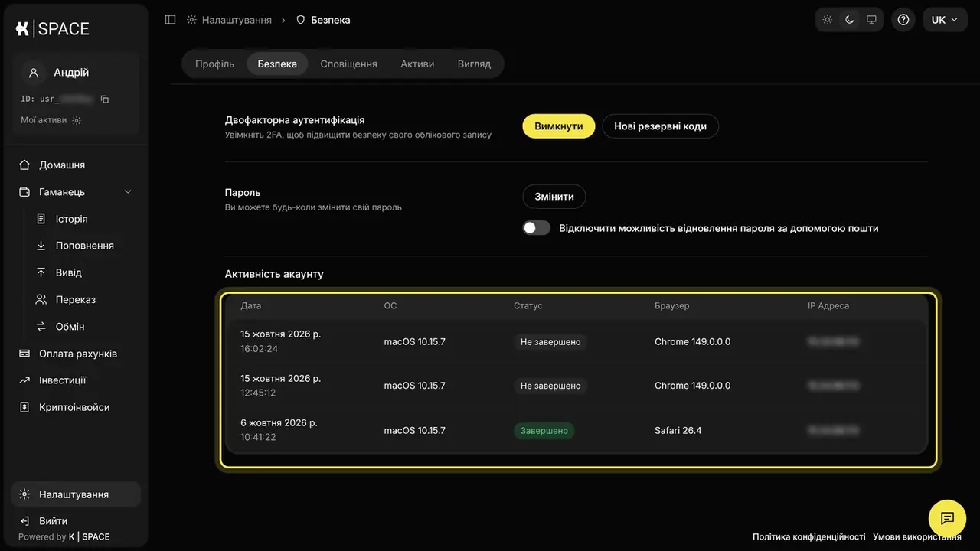The width and height of the screenshot is (980, 551).
Task: Click the Криптоінвойси invoice icon
Action: (x=24, y=407)
